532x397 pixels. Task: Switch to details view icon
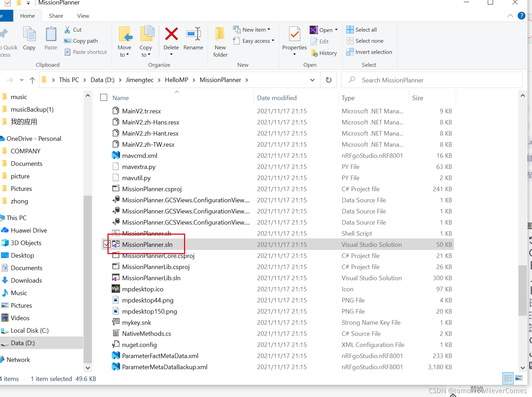click(x=508, y=378)
